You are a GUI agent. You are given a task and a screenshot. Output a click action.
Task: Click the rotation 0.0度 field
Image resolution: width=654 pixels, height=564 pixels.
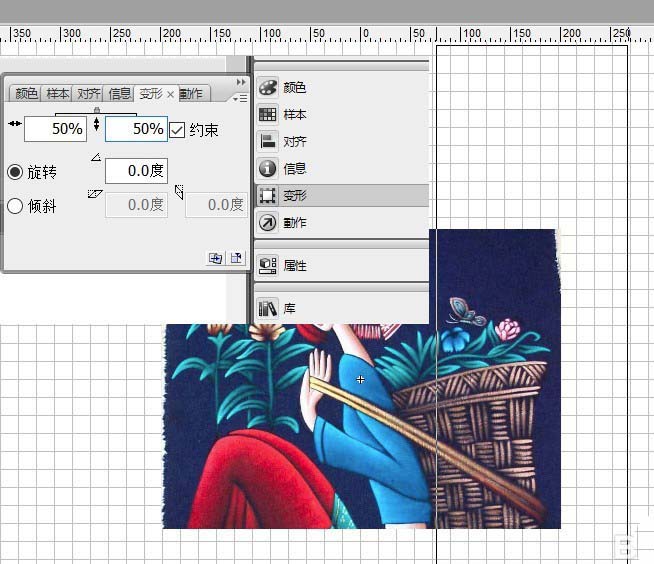tap(136, 171)
